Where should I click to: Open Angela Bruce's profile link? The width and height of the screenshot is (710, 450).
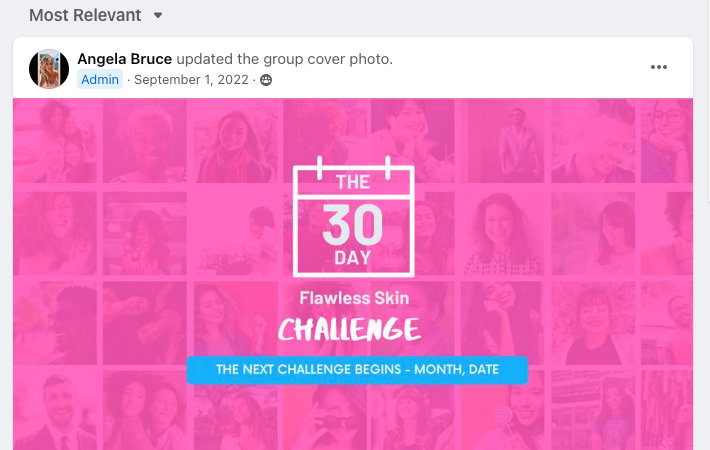(124, 59)
